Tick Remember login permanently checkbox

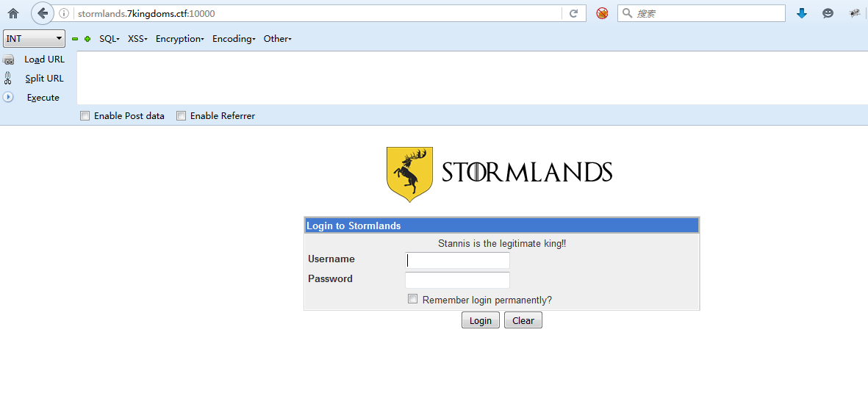[412, 299]
